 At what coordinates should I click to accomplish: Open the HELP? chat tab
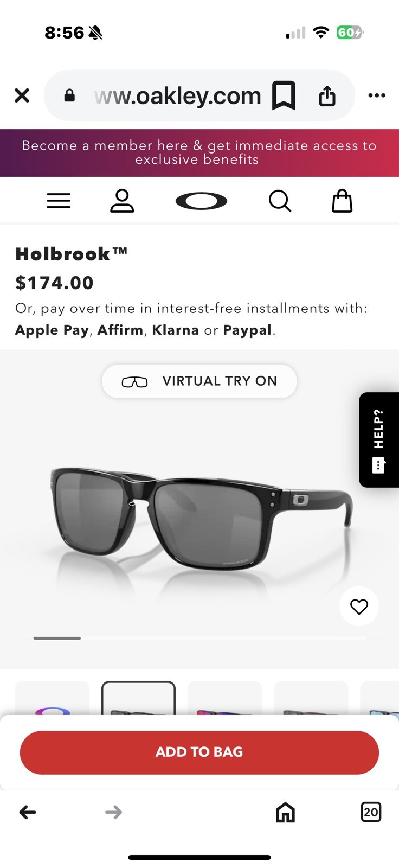click(x=379, y=440)
